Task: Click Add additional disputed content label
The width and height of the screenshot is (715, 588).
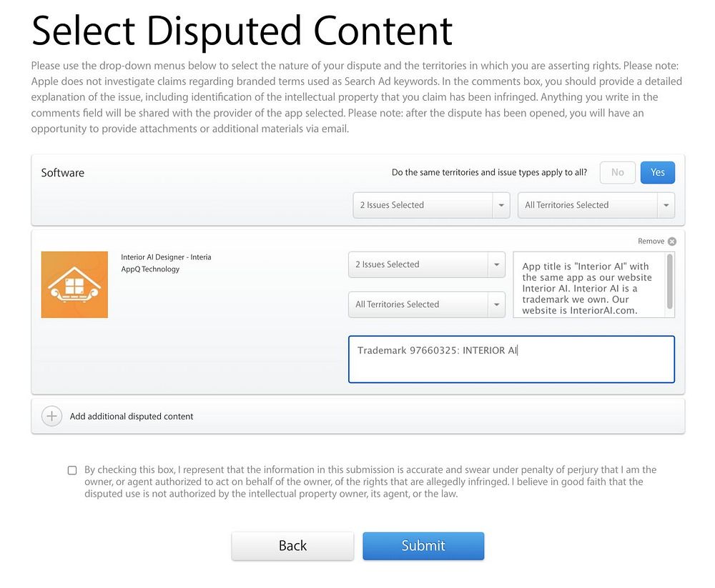Action: (132, 416)
